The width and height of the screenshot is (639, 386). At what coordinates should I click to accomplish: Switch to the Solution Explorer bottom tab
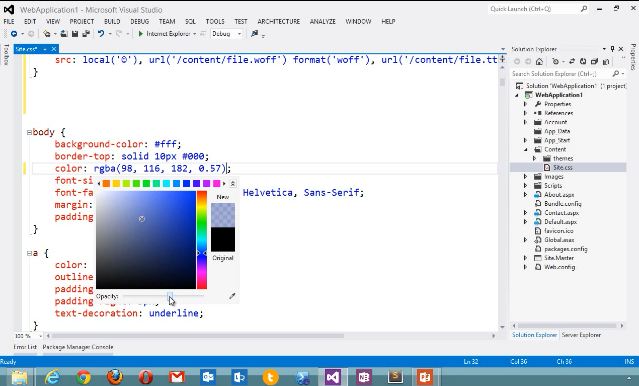(534, 335)
